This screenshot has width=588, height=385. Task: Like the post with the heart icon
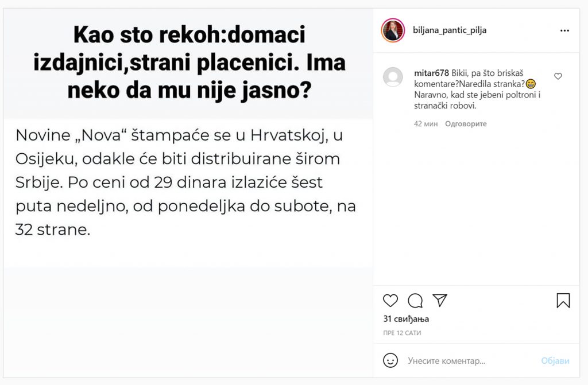point(390,301)
